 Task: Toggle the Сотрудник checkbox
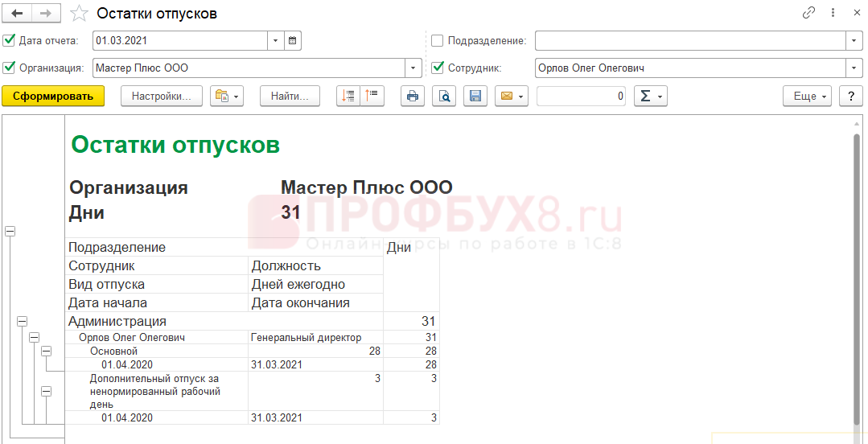coord(438,68)
